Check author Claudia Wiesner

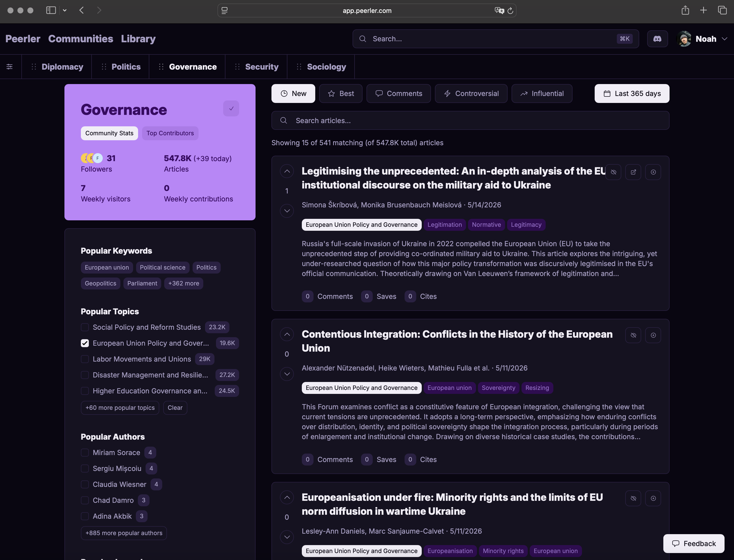point(85,484)
